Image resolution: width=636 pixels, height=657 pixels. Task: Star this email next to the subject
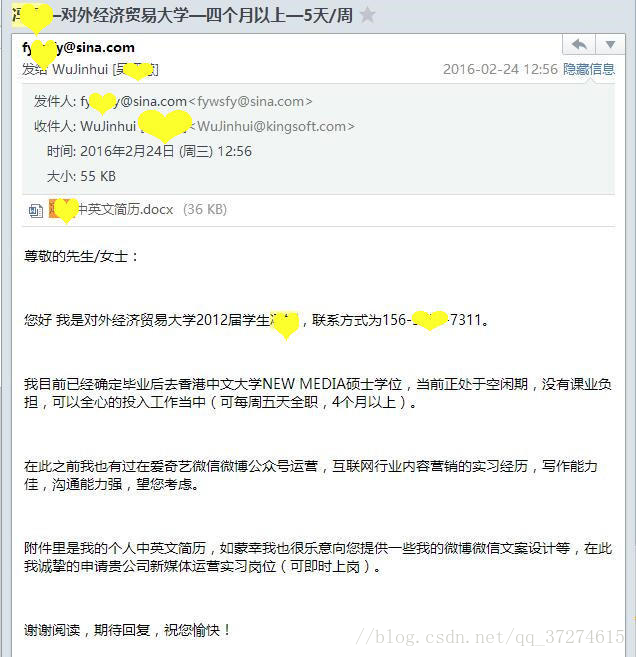[367, 15]
